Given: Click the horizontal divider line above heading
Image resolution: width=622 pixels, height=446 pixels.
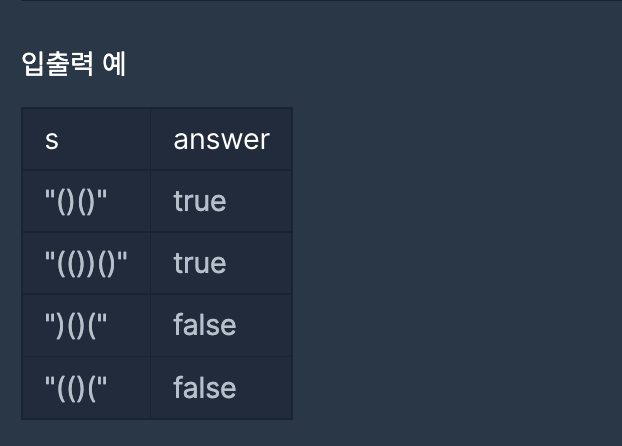Looking at the screenshot, I should [321, 0].
